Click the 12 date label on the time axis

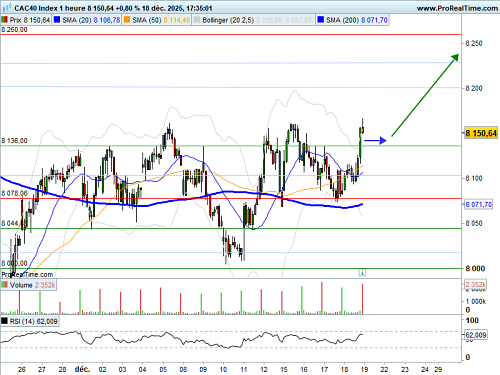click(264, 369)
